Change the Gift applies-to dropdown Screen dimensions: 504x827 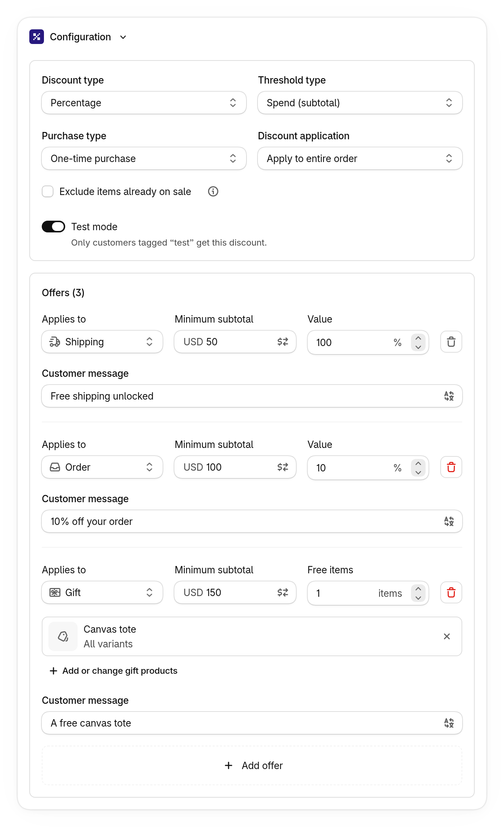tap(102, 592)
